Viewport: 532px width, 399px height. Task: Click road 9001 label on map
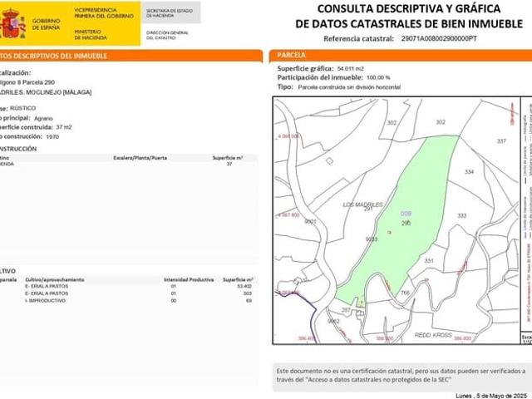pyautogui.click(x=310, y=222)
